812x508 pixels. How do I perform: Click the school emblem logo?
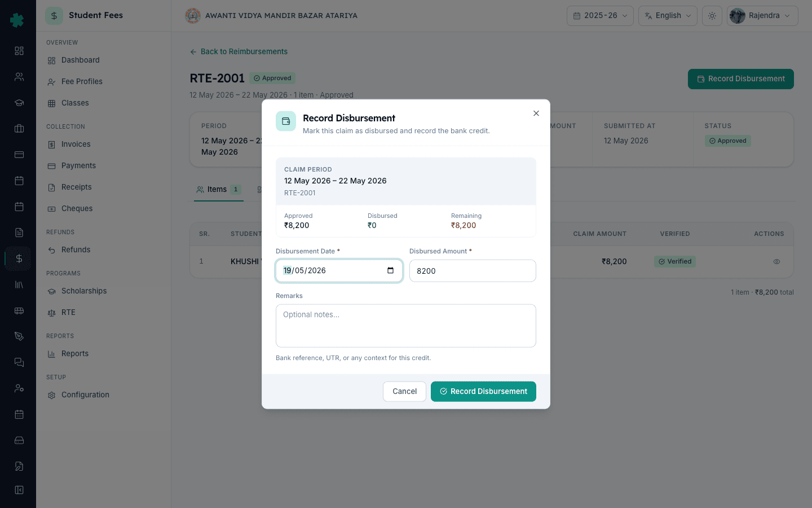pyautogui.click(x=193, y=16)
